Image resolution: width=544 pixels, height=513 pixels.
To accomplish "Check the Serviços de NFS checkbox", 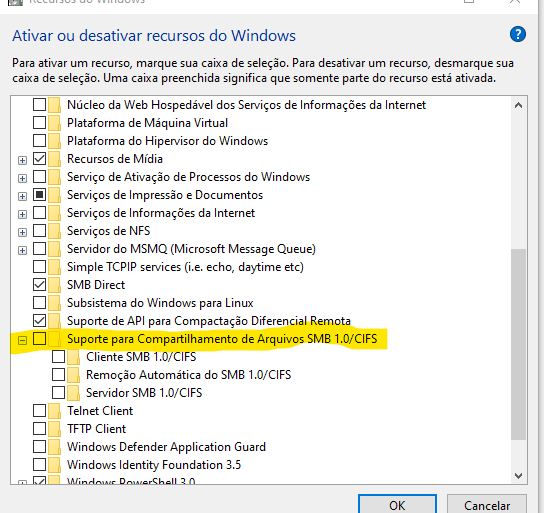I will tap(39, 230).
